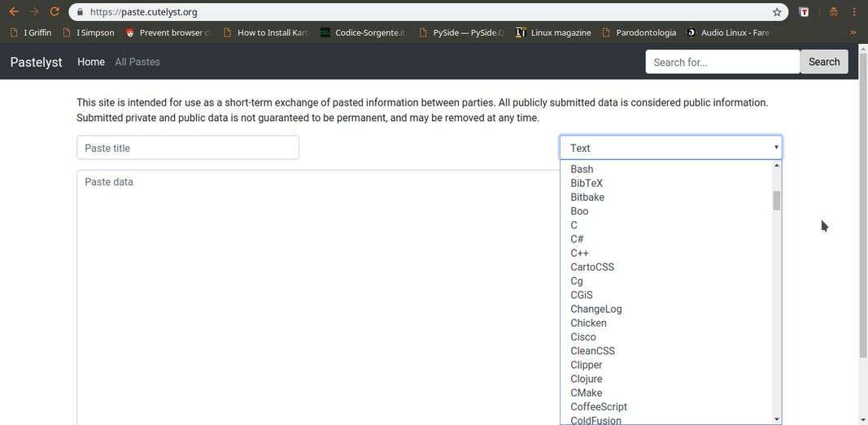This screenshot has width=868, height=425.
Task: Select C++ from the language list
Action: [579, 253]
